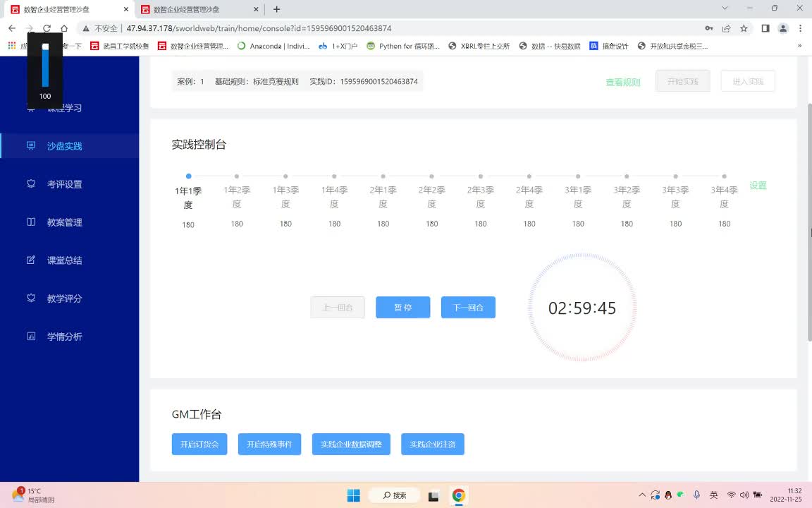Click the taskbar microphone icon
The height and width of the screenshot is (508, 812).
tap(696, 495)
